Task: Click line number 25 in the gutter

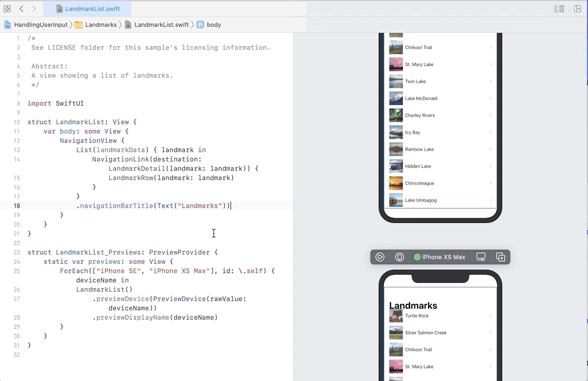Action: [17, 271]
